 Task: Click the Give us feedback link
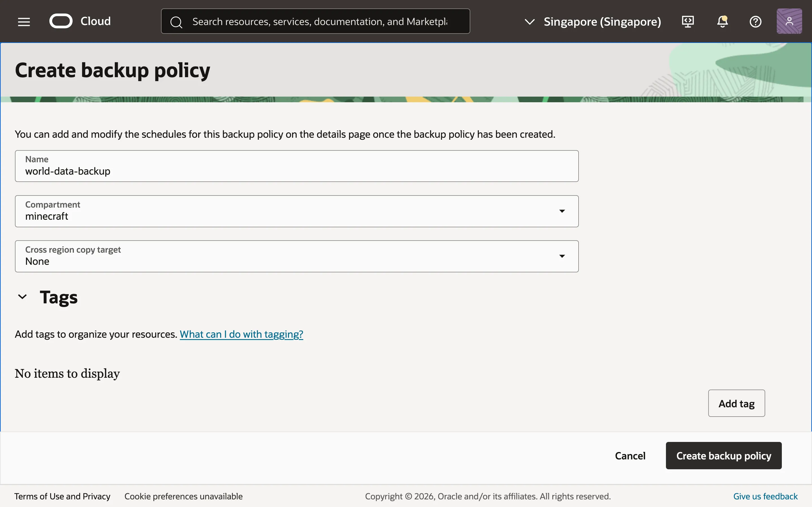765,496
